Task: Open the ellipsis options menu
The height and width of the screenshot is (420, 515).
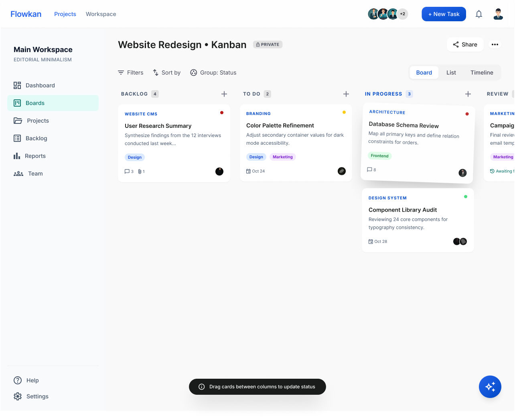Action: coord(495,44)
